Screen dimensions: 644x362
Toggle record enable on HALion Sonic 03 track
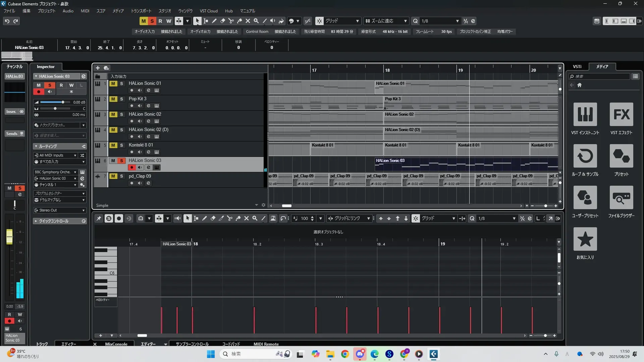(131, 167)
